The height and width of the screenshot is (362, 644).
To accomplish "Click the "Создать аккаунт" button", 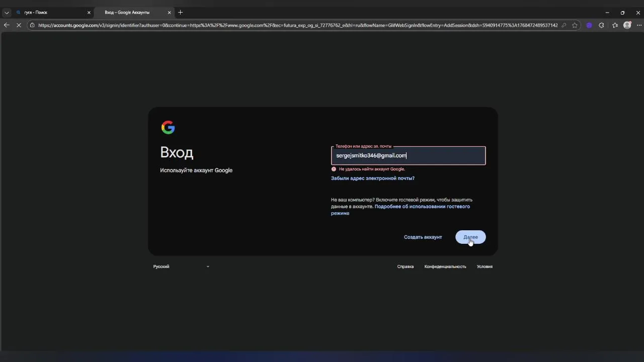I will (423, 237).
